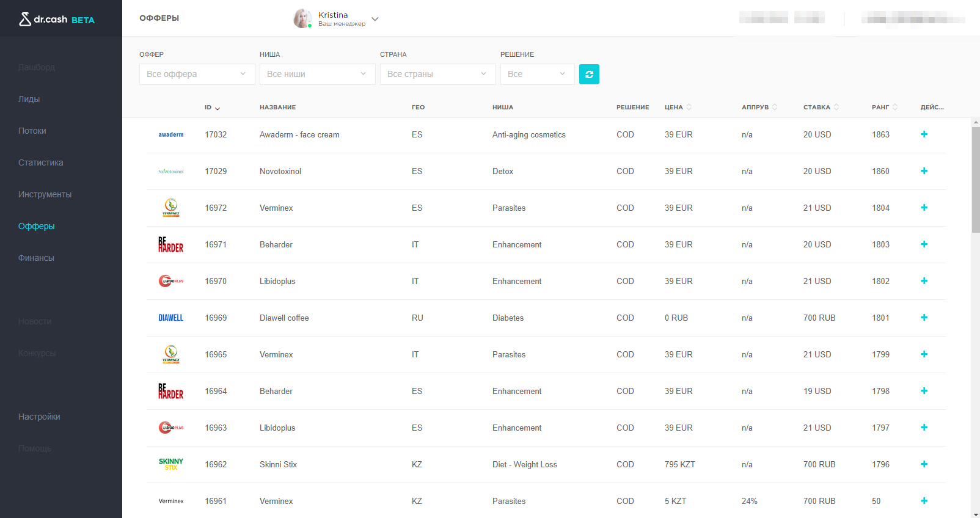Click plus icon for Awaderm face cream
This screenshot has width=980, height=518.
924,134
